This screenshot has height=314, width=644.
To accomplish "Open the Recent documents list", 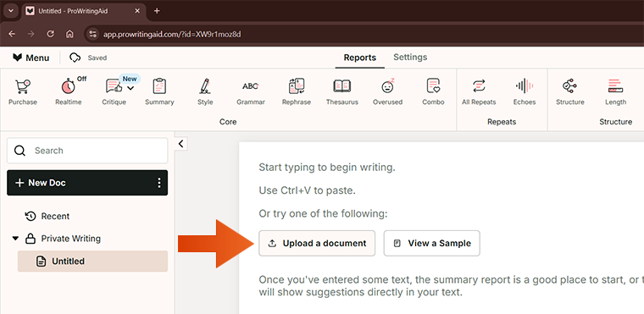I will coord(47,216).
